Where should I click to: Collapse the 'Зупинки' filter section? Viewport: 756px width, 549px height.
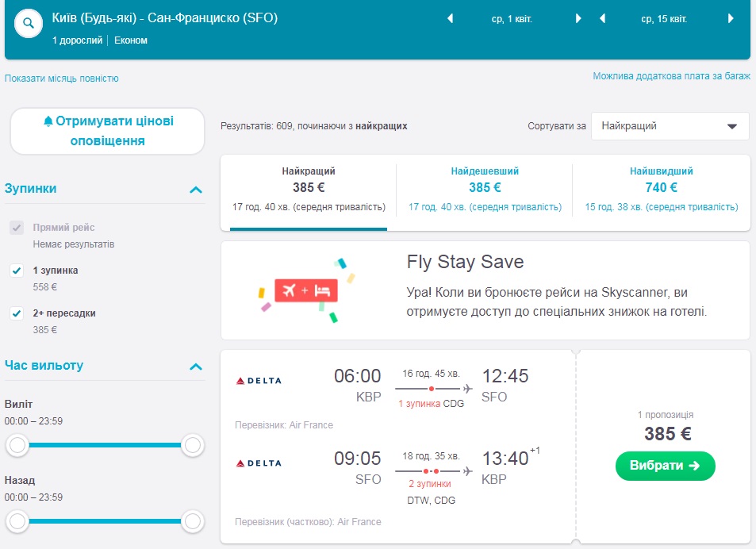click(196, 190)
